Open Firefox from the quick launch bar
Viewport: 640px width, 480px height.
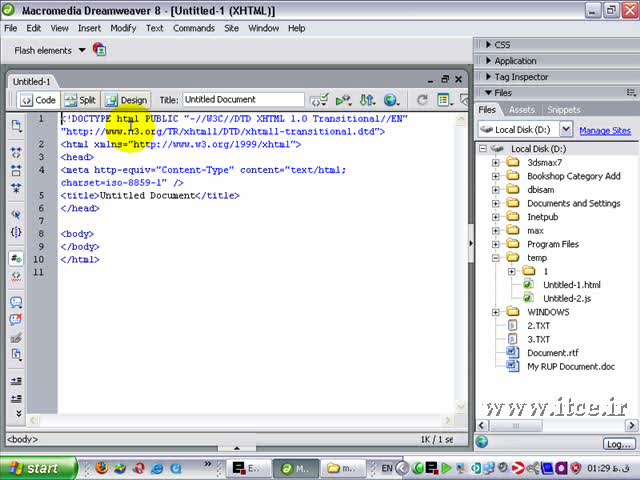click(102, 468)
